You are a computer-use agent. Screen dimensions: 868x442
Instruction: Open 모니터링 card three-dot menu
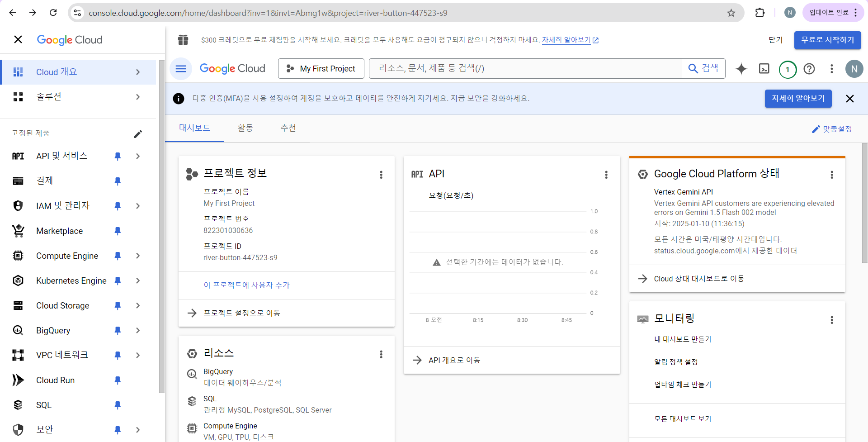pyautogui.click(x=831, y=320)
